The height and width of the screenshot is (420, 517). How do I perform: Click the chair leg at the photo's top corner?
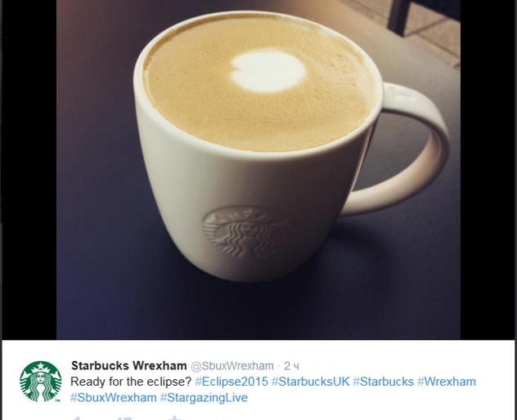pos(397,16)
